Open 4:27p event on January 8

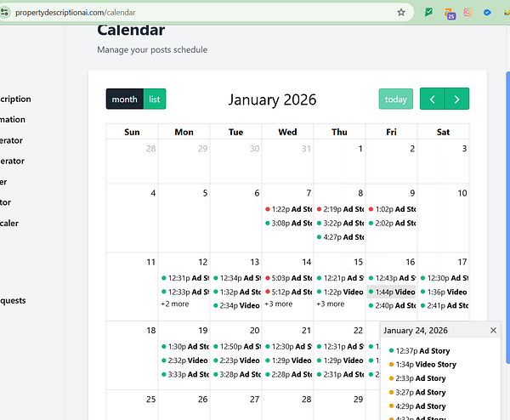[339, 237]
